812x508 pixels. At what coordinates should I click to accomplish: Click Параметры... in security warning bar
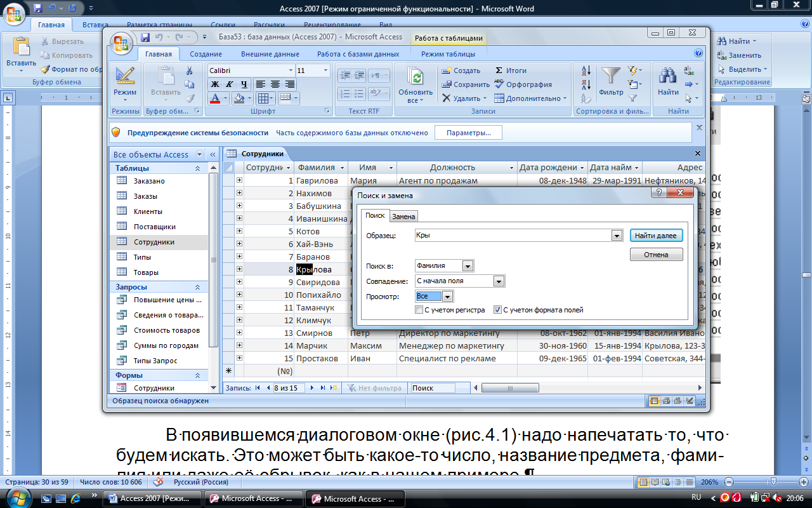(x=468, y=133)
